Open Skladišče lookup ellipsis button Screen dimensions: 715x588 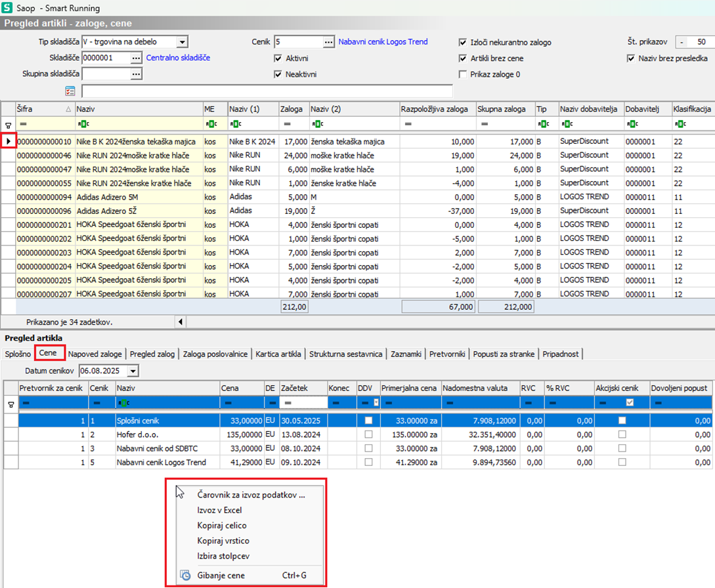coord(136,58)
